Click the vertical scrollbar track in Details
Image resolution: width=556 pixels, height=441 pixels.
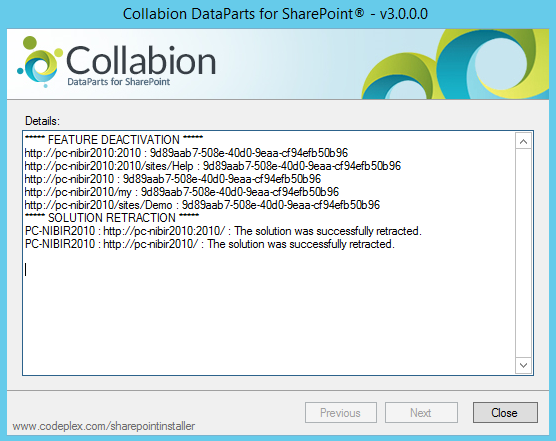tap(523, 253)
